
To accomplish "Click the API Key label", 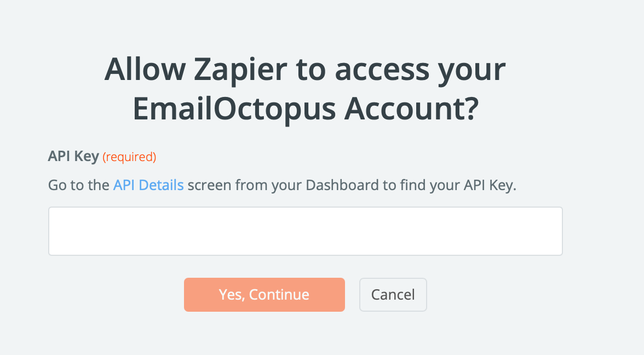I will click(x=73, y=156).
